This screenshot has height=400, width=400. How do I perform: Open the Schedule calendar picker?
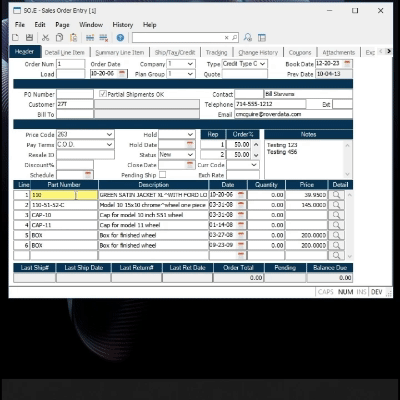tap(88, 175)
